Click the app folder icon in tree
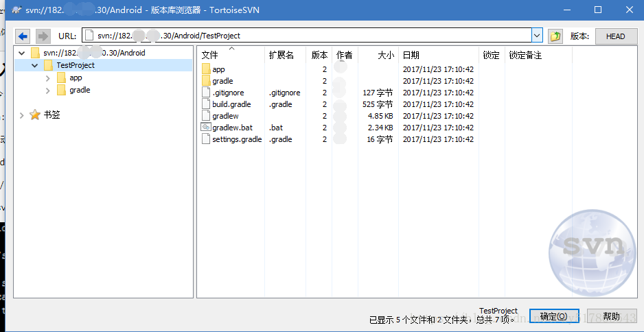The width and height of the screenshot is (644, 332). [61, 78]
